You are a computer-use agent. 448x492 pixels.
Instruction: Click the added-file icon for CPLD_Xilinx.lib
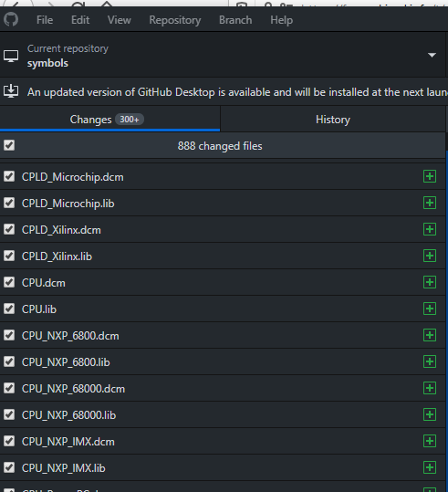(430, 256)
